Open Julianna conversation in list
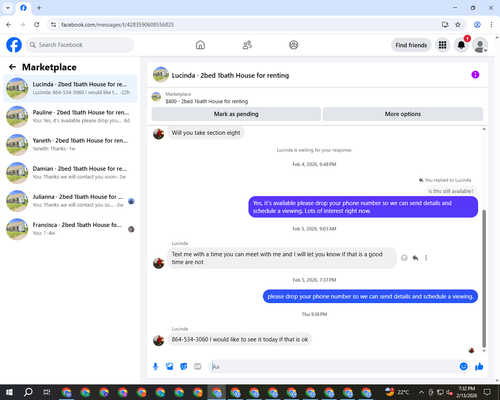 click(70, 201)
